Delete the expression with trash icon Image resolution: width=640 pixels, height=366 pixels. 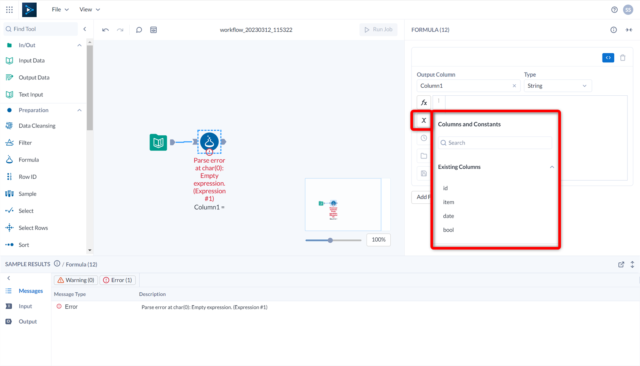(x=623, y=58)
